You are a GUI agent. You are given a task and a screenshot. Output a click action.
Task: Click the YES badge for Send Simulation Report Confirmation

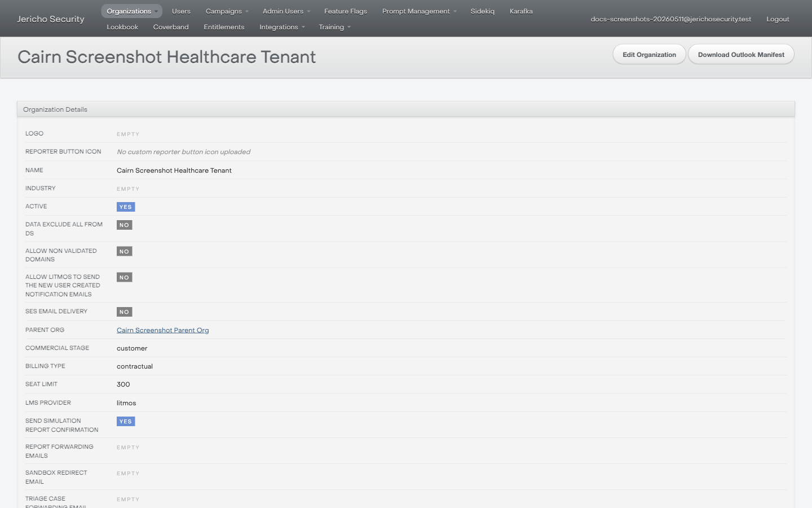[126, 422]
